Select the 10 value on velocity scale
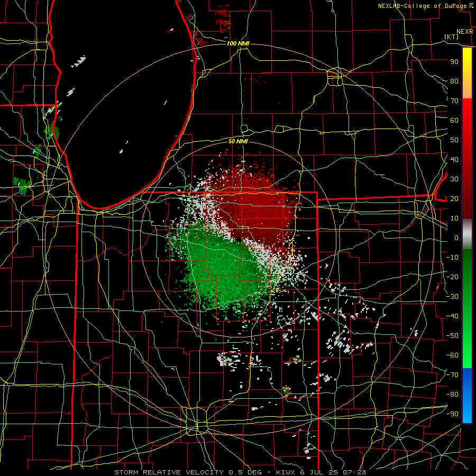The image size is (476, 476). coord(454,218)
